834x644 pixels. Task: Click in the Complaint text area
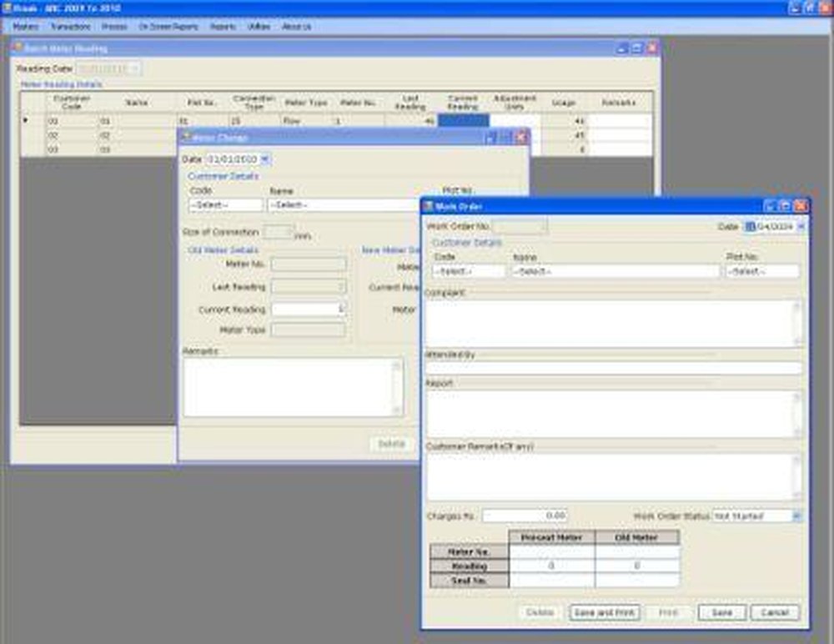click(610, 324)
